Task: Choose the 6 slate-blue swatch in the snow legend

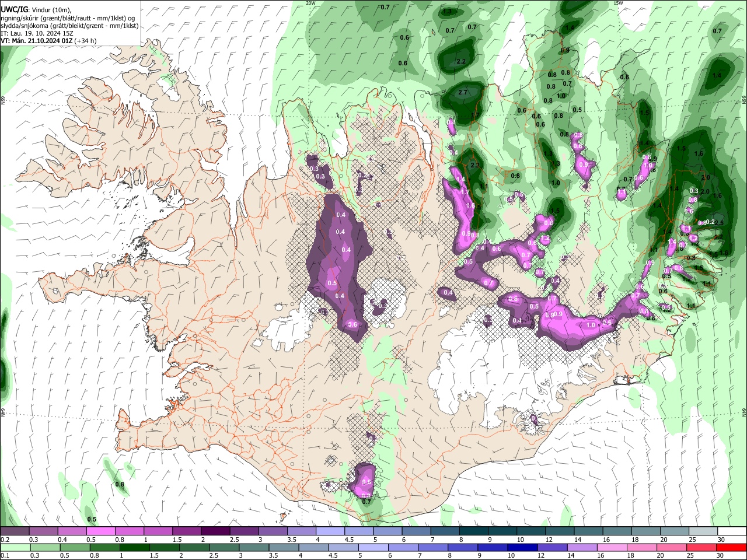Action: 416,531
